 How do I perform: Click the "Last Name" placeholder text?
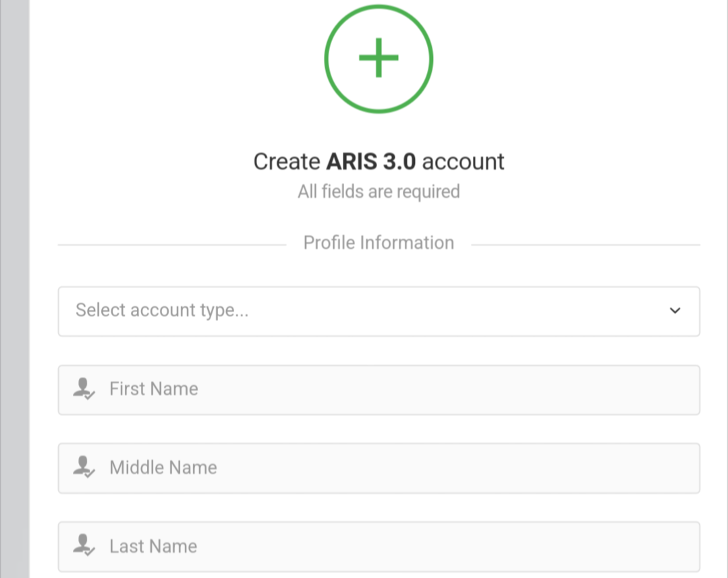pos(153,546)
